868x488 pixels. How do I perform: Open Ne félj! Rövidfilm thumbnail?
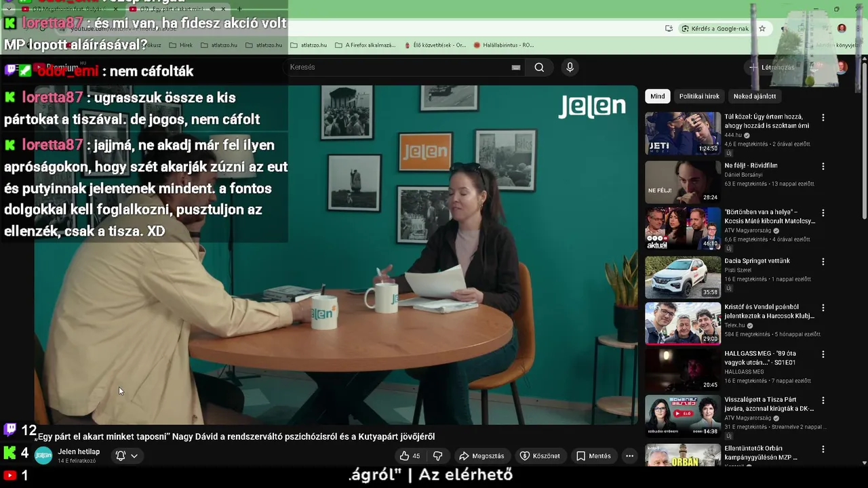pos(683,182)
